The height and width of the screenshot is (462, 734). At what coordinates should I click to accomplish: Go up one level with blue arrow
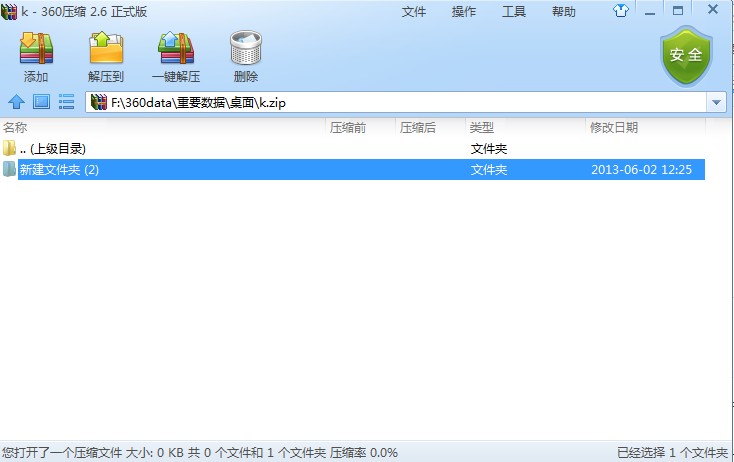16,102
